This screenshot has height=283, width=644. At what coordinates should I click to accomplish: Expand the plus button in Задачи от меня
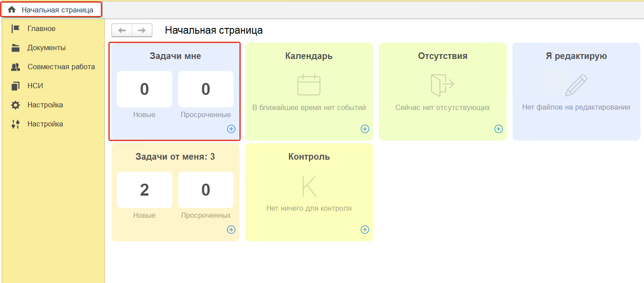coord(231,230)
